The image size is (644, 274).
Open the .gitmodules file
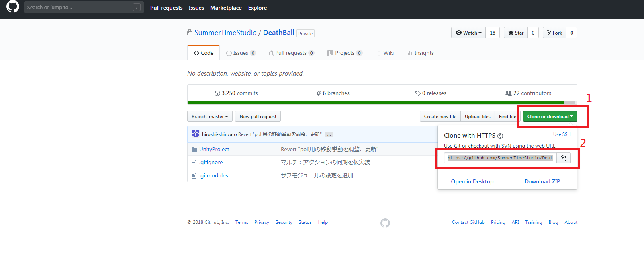pyautogui.click(x=213, y=175)
